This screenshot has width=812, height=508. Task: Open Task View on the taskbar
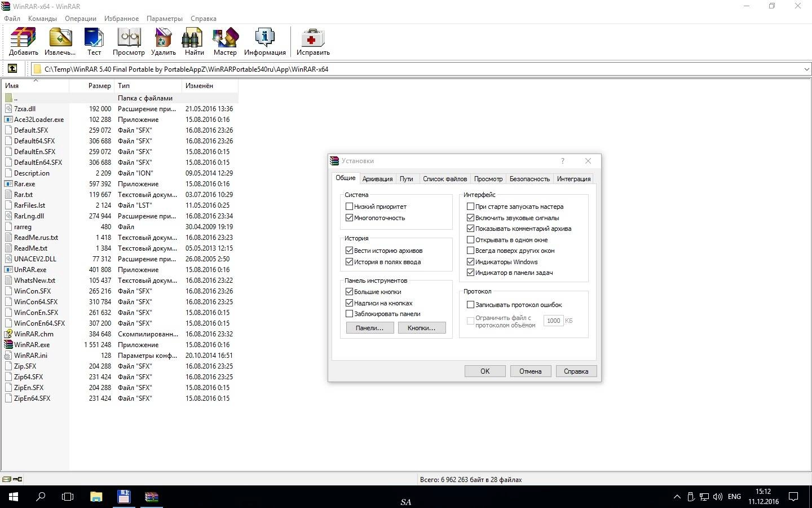(x=68, y=497)
